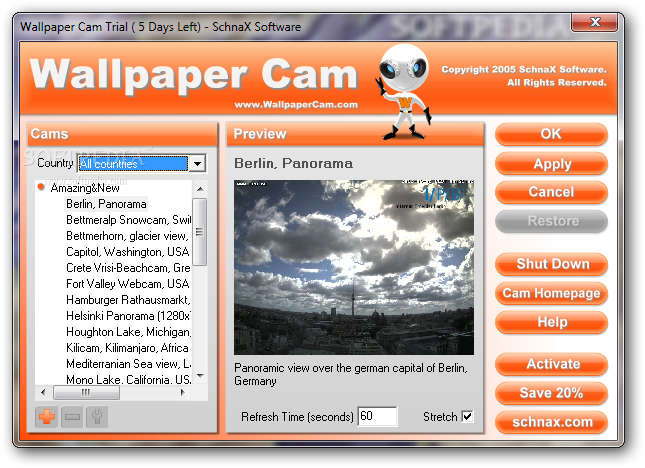Click the Help button
This screenshot has height=468, width=645.
click(551, 322)
